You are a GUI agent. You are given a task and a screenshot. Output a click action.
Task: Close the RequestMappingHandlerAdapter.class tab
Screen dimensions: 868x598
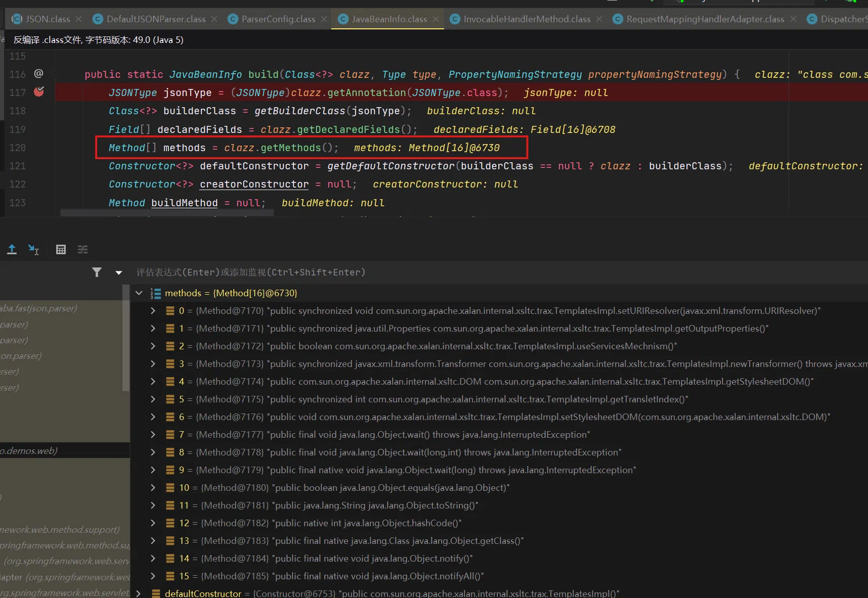793,19
